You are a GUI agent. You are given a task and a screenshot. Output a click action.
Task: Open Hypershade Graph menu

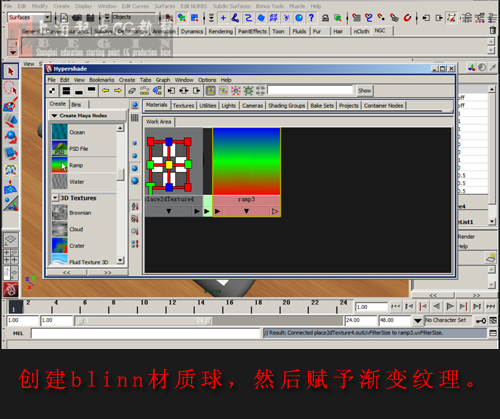coord(163,80)
